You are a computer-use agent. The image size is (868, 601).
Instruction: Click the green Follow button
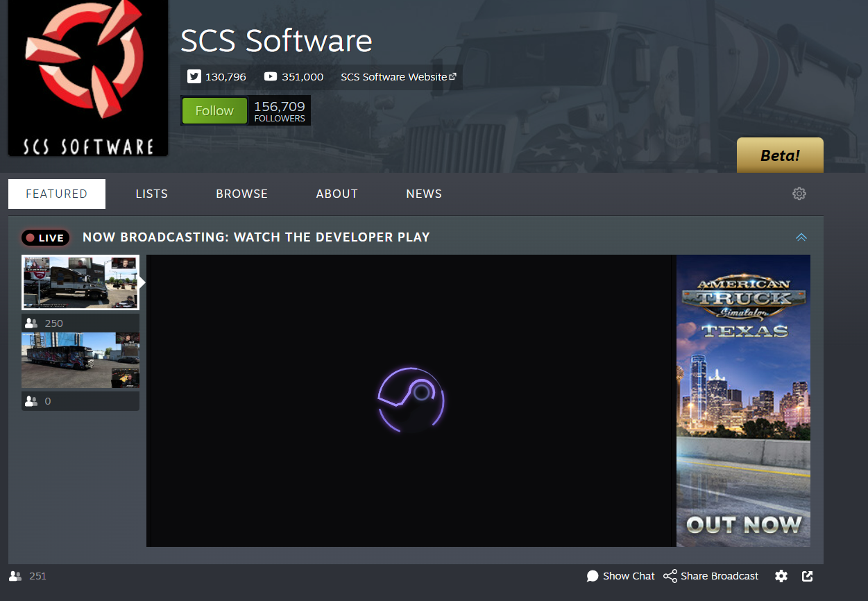[x=214, y=111]
